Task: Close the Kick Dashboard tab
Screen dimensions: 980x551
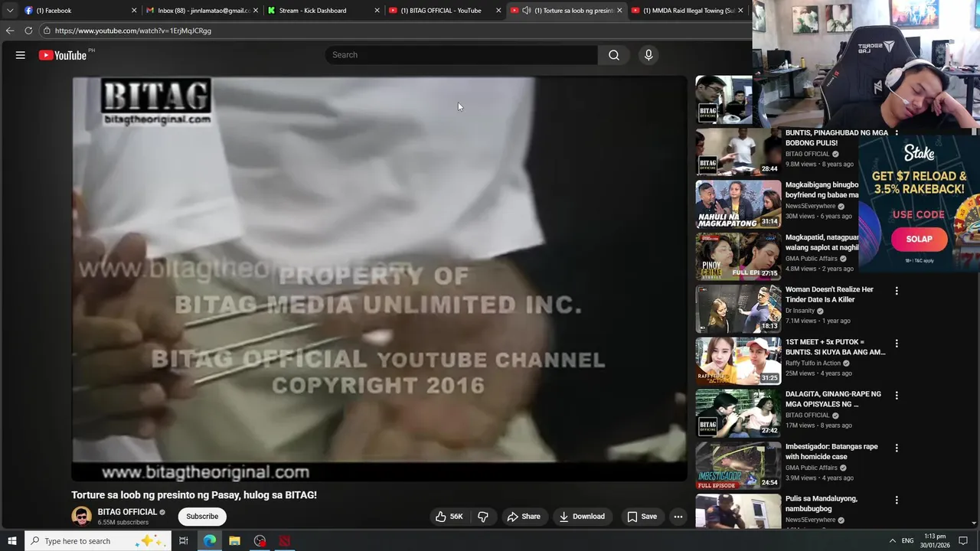Action: coord(377,11)
